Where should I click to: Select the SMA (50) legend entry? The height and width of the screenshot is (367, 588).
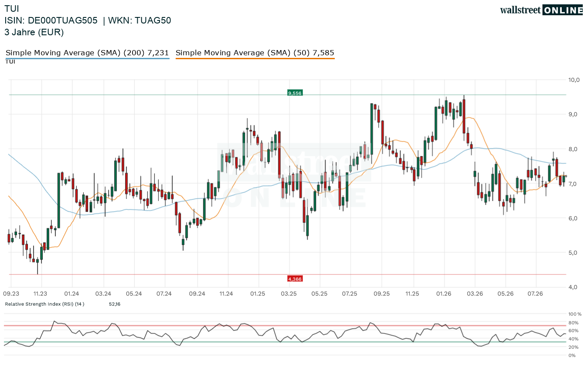click(255, 53)
